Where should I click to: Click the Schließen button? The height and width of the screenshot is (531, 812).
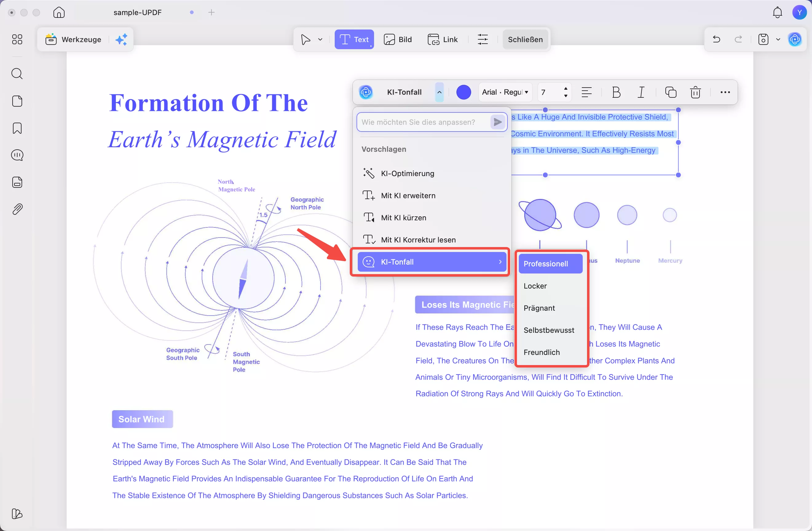pyautogui.click(x=525, y=39)
